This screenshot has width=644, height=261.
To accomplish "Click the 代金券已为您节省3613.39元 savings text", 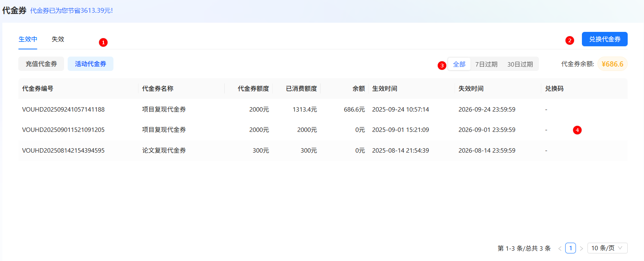I will [x=72, y=10].
